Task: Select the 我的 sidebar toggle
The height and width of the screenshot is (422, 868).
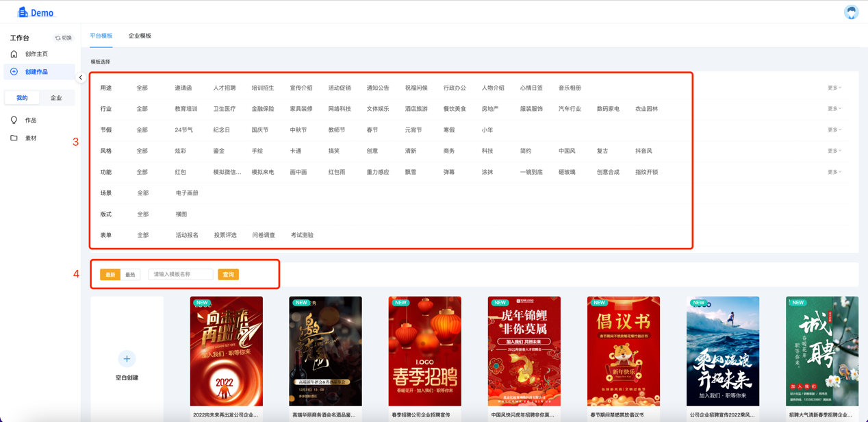Action: (x=22, y=98)
